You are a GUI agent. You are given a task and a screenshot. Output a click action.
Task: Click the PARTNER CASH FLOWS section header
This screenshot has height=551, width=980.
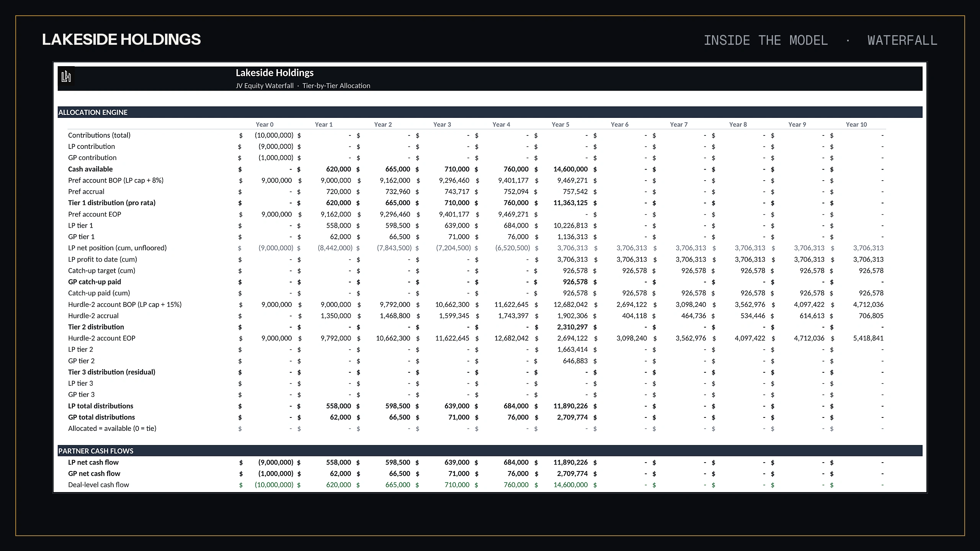pos(96,451)
